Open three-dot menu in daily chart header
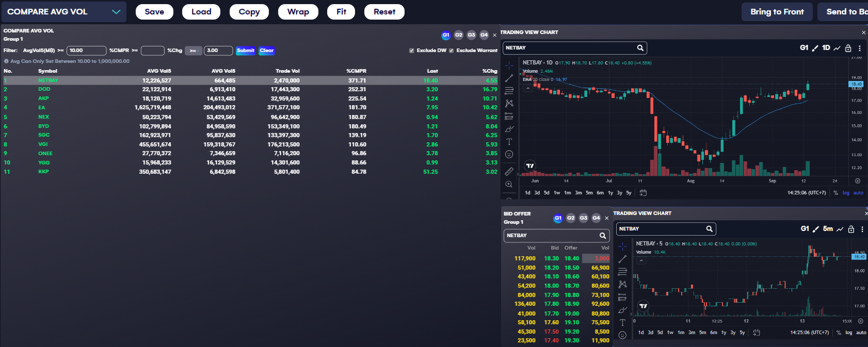The width and height of the screenshot is (868, 347). click(x=860, y=48)
